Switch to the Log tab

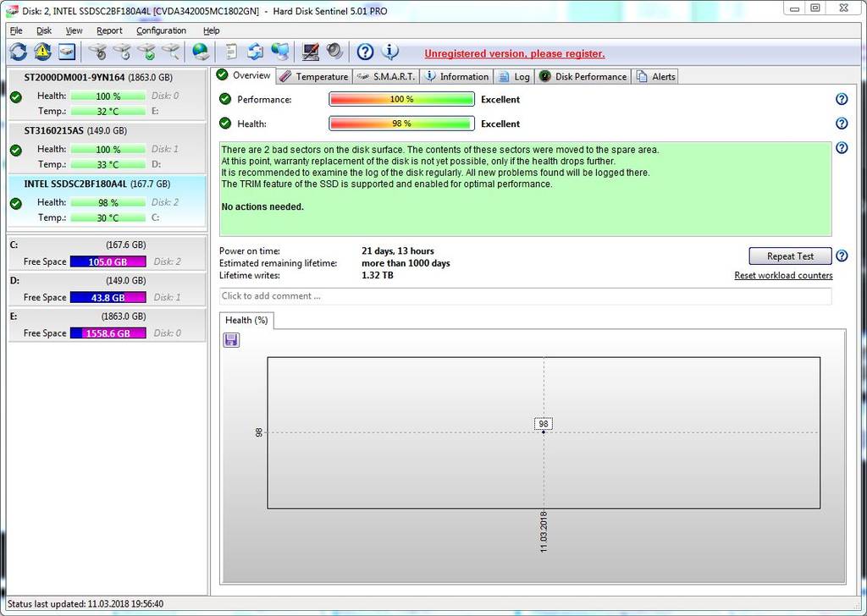click(x=514, y=76)
